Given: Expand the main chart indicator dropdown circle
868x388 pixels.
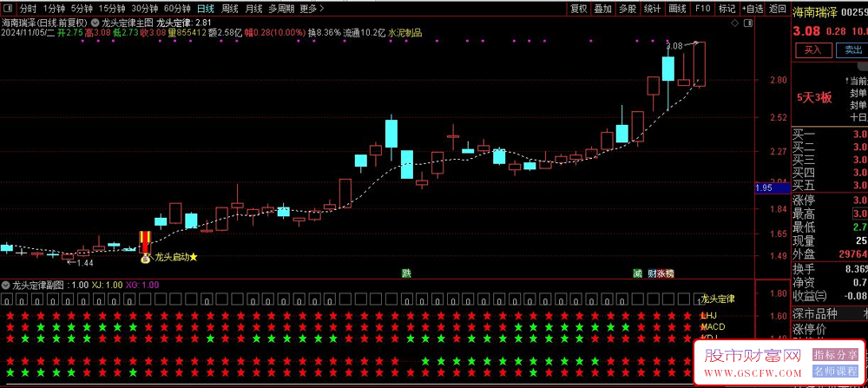Looking at the screenshot, I should click(x=95, y=23).
